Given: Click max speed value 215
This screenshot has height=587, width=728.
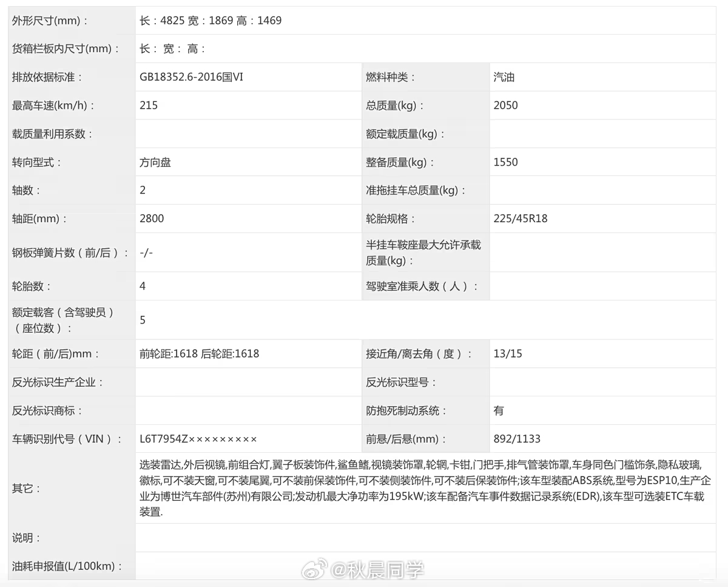Looking at the screenshot, I should pyautogui.click(x=149, y=106).
